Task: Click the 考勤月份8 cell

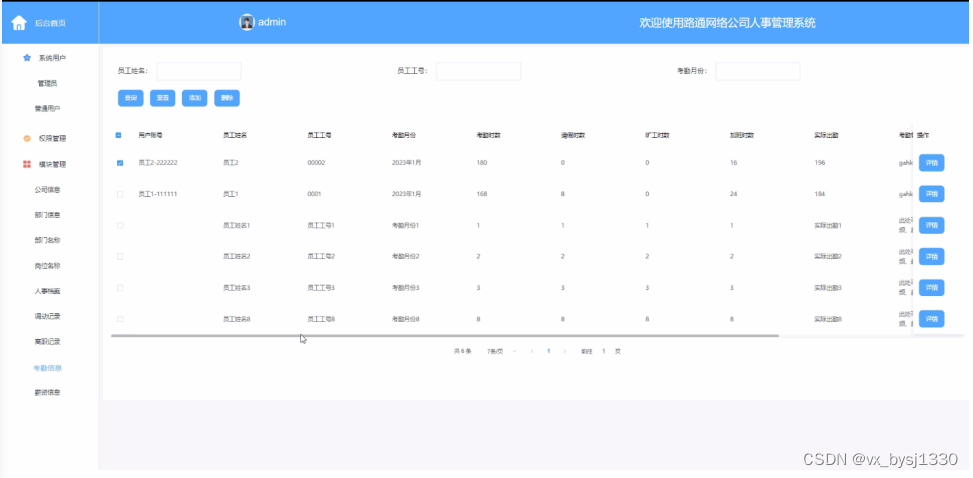Action: coord(406,319)
